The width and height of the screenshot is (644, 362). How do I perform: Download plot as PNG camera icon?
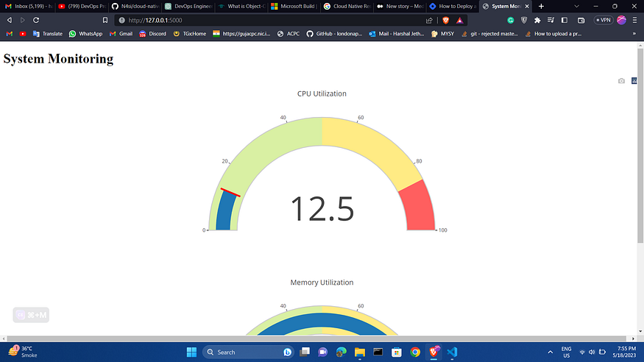pos(621,81)
